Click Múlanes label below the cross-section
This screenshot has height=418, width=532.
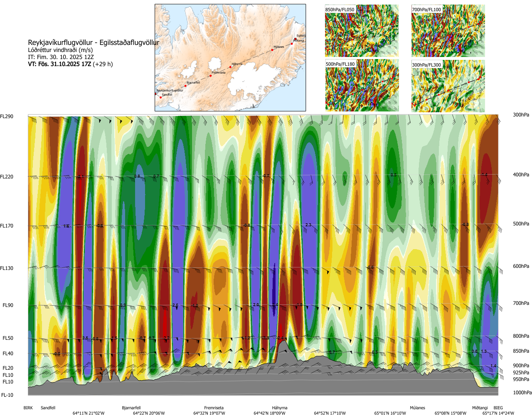coord(417,408)
